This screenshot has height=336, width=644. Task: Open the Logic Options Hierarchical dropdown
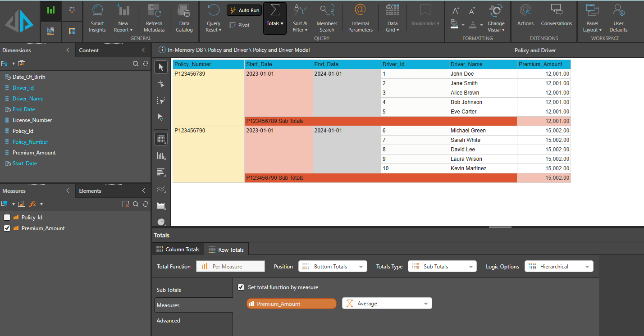[x=559, y=266]
